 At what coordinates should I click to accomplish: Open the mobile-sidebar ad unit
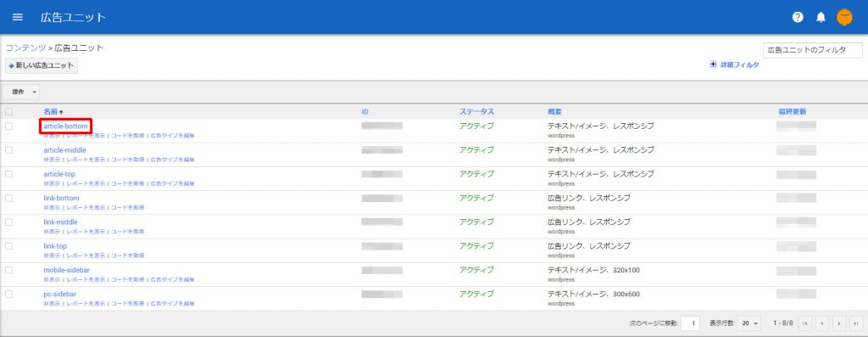coord(66,270)
